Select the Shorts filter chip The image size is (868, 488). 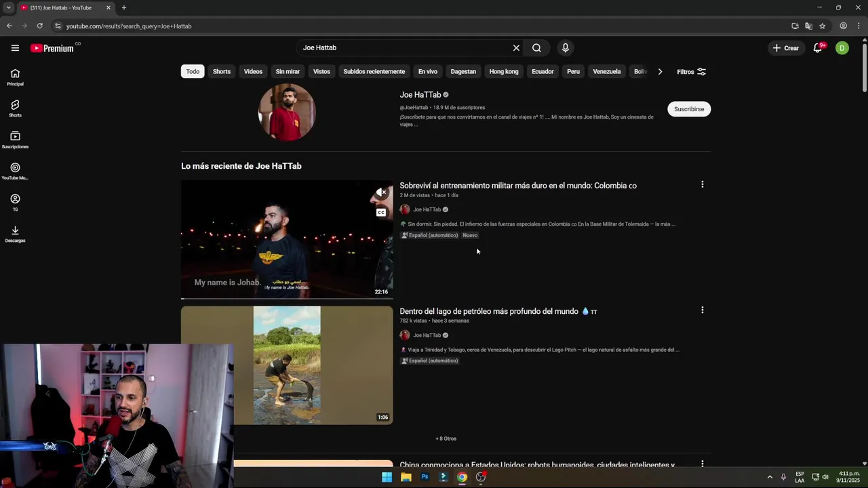[x=222, y=72]
